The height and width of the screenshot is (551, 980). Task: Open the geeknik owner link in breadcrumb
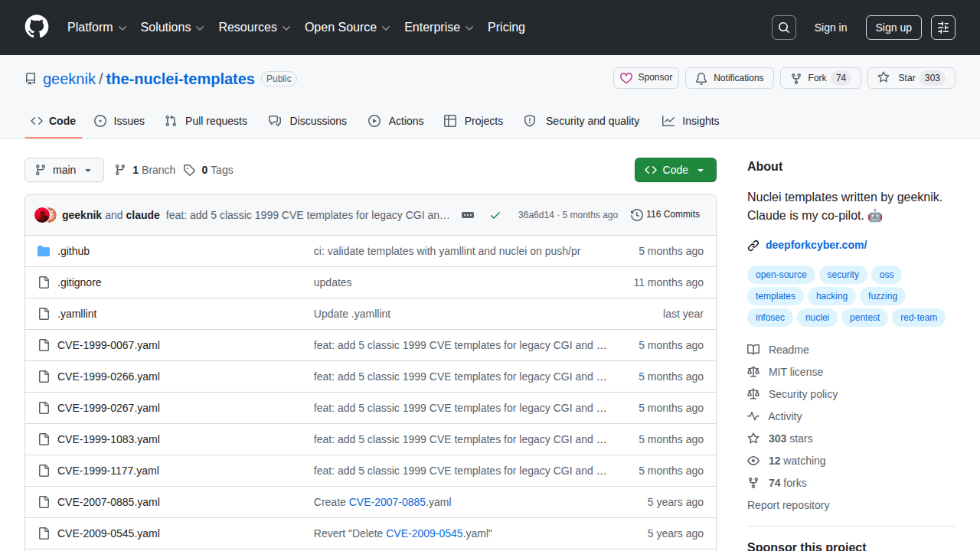click(x=70, y=79)
